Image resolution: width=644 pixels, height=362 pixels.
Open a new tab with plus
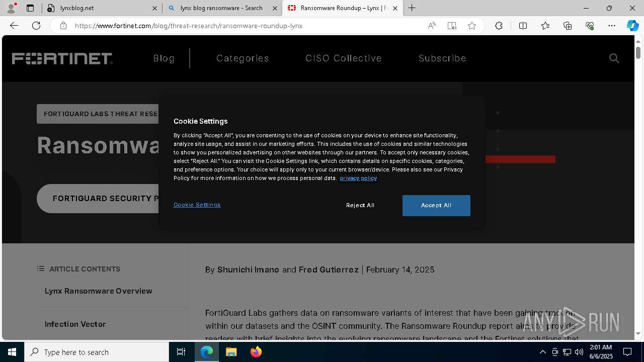(x=412, y=8)
